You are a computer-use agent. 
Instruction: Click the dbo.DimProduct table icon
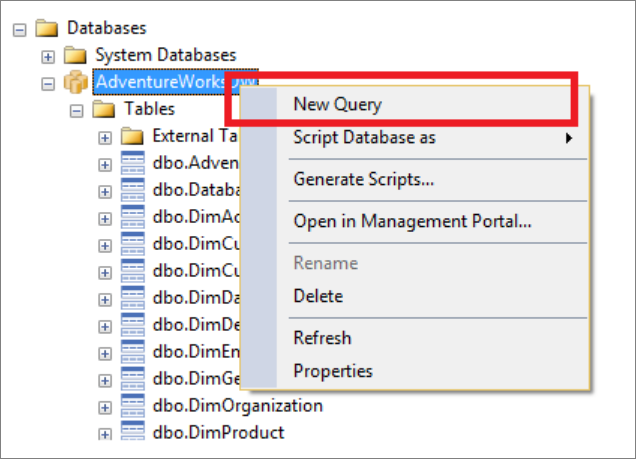133,432
